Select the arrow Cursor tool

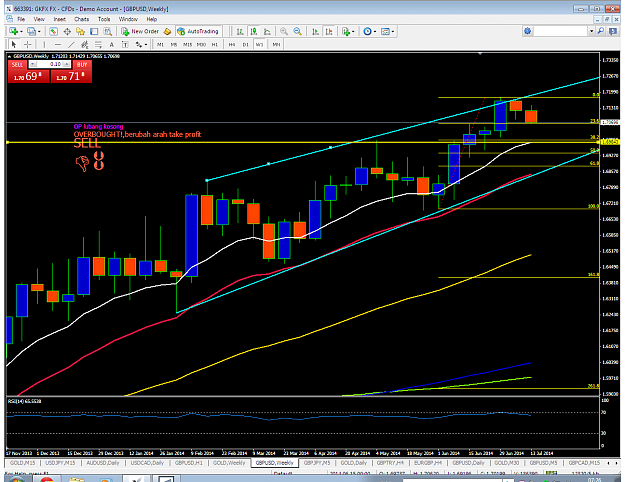click(x=14, y=45)
